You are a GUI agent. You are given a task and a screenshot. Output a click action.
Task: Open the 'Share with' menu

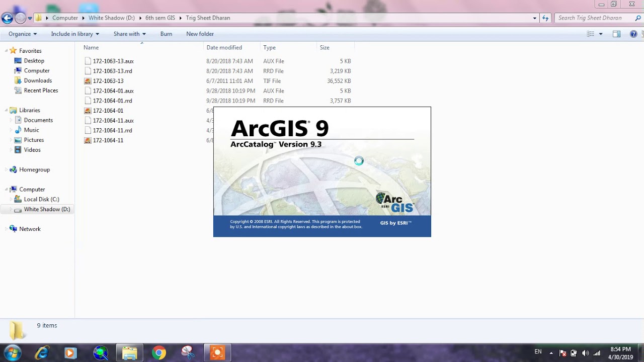coord(129,34)
